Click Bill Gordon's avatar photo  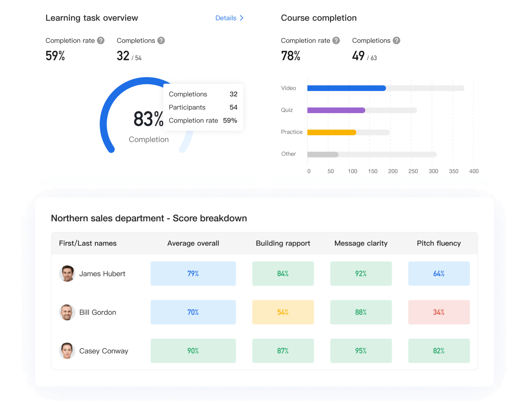click(x=67, y=312)
